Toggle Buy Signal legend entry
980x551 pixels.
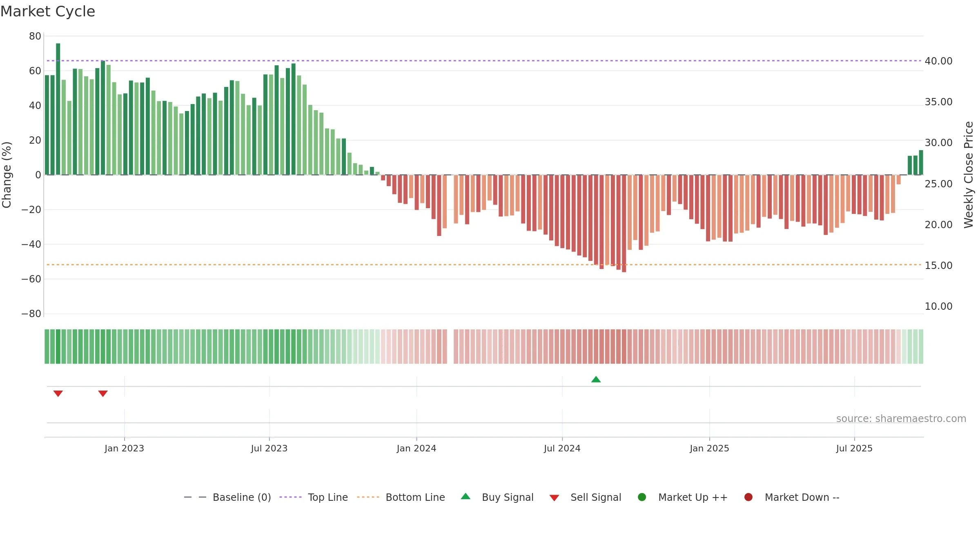tap(497, 497)
